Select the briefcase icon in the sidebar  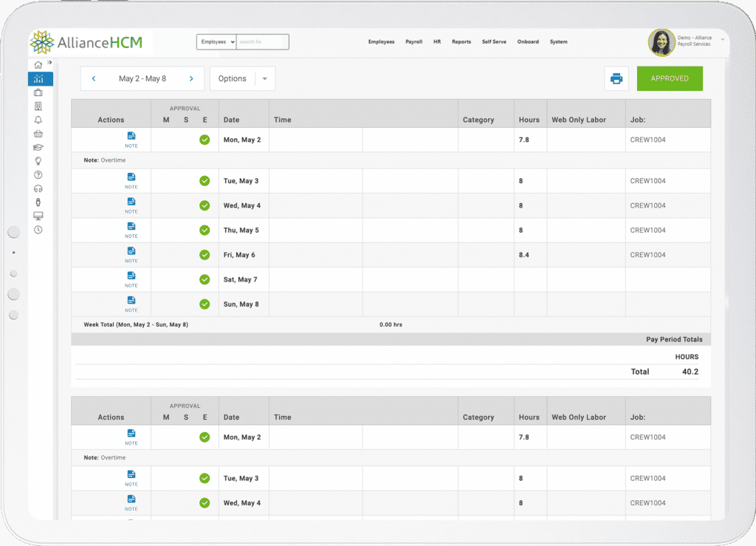tap(38, 92)
